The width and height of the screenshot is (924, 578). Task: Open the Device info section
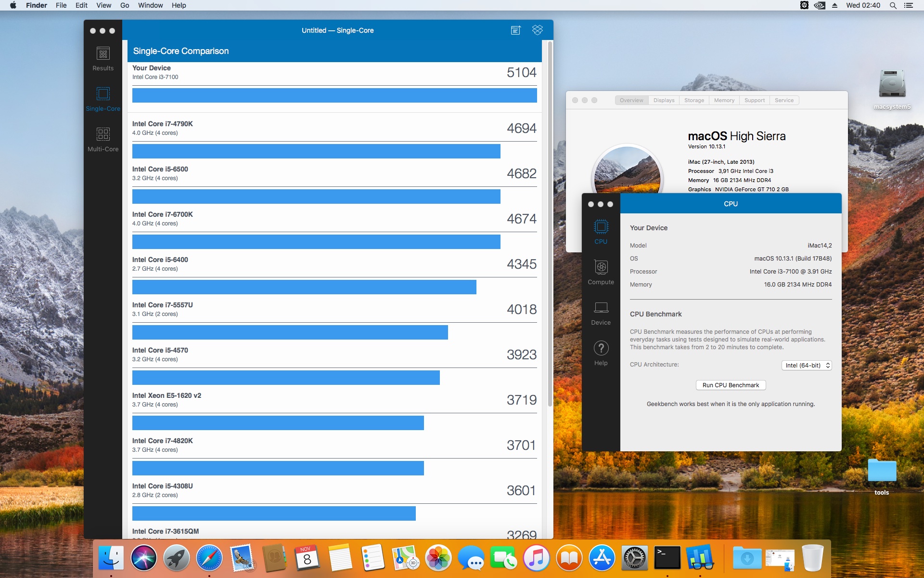coord(601,312)
